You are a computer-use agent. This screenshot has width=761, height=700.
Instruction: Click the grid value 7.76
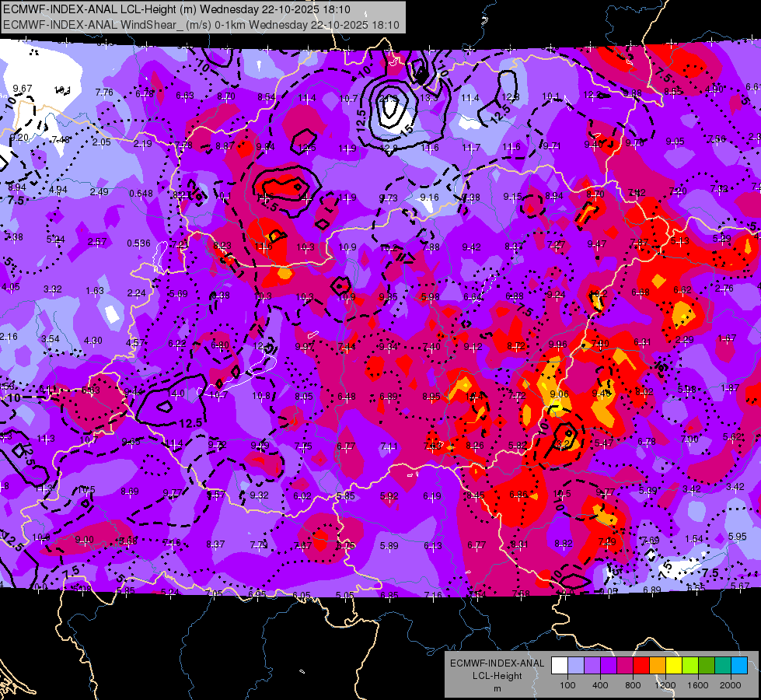104,93
